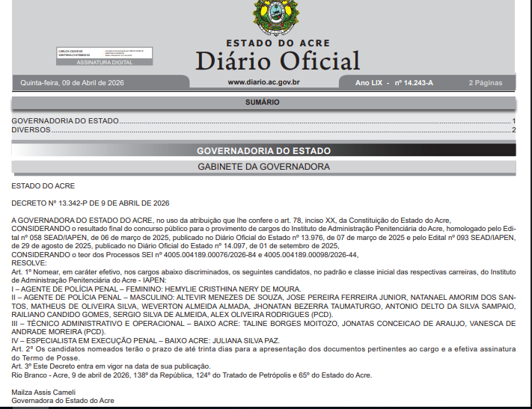
Task: Click the ESTADO DO ACRE masthead text
Action: click(x=278, y=43)
